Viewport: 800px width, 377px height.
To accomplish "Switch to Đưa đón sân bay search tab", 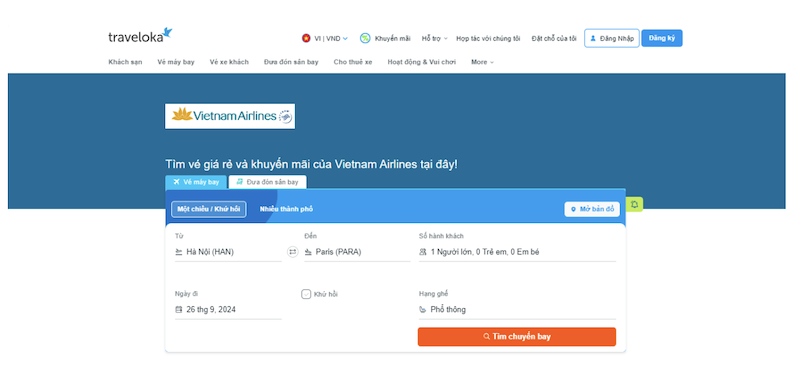I will click(x=267, y=182).
